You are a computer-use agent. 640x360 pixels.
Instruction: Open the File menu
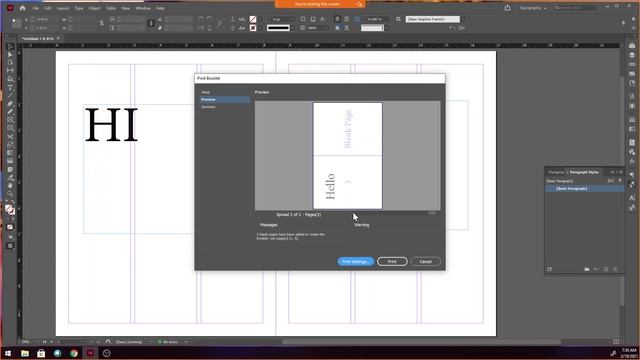36,8
